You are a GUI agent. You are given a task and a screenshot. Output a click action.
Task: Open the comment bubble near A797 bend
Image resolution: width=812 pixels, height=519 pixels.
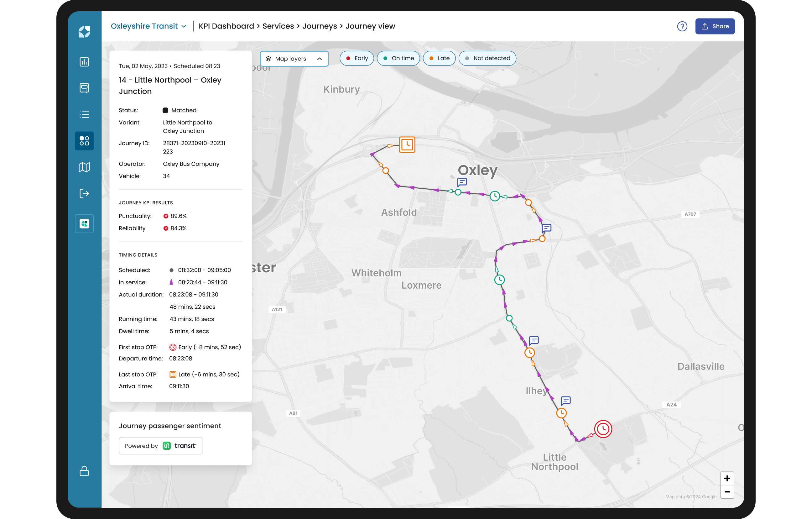[x=546, y=228]
